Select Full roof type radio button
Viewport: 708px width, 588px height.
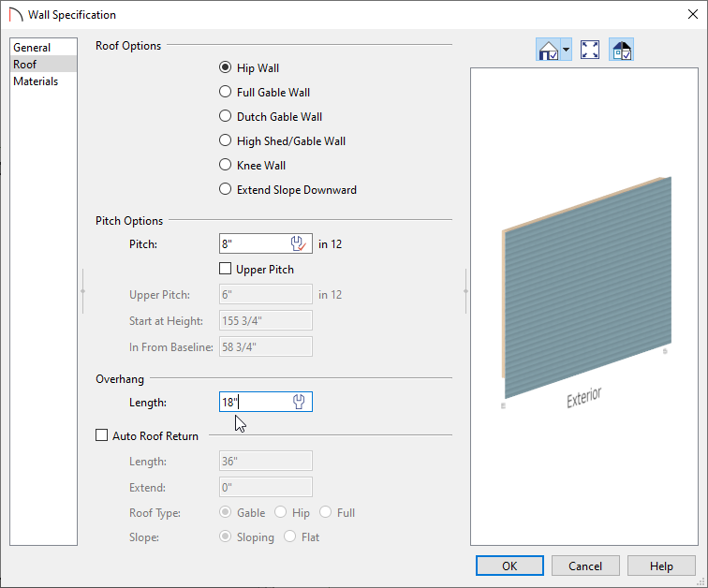pos(325,512)
